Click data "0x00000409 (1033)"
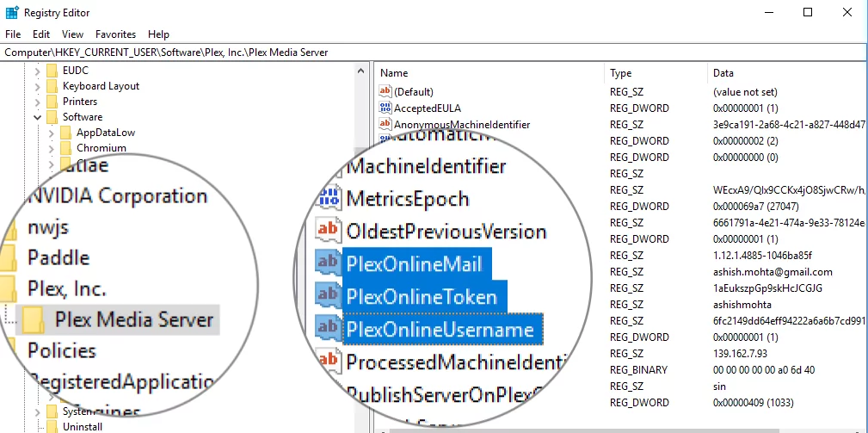Viewport: 868px width, 433px height. tap(754, 403)
